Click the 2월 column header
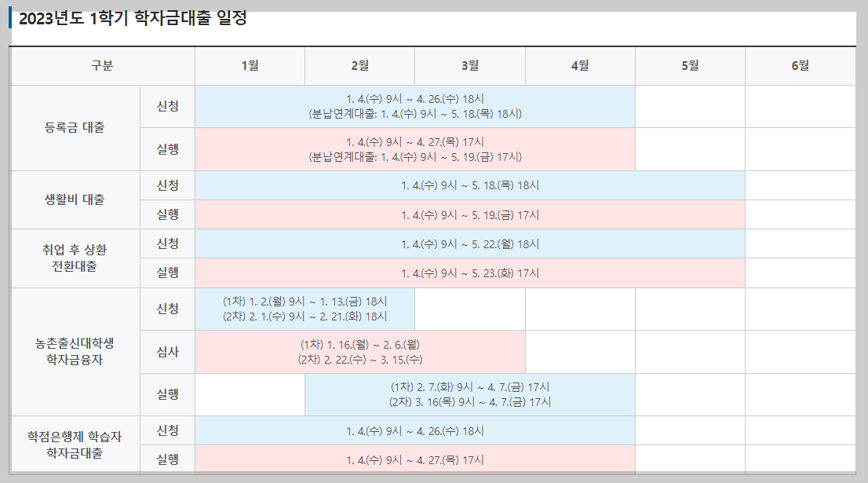Viewport: 868px width, 483px height. click(x=359, y=66)
